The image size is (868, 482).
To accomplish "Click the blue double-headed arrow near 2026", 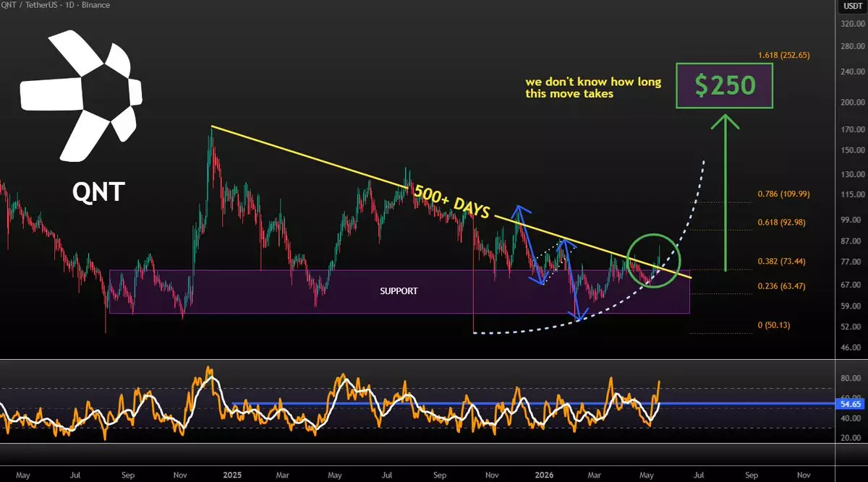I will (573, 280).
